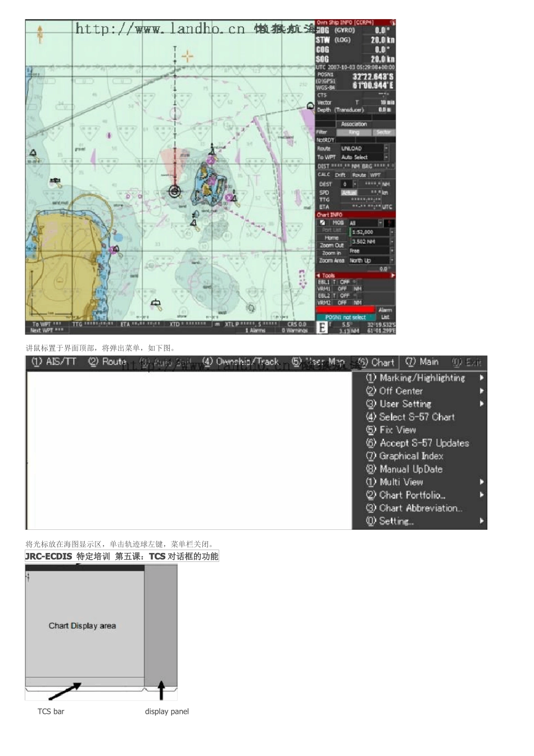Open the Route menu
Screen dimensions: 534x756
point(107,362)
